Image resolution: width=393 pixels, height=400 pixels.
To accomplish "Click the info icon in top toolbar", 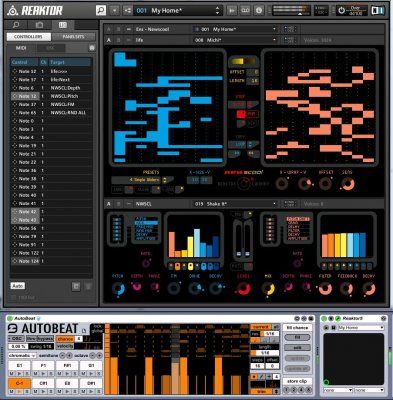I will (259, 10).
